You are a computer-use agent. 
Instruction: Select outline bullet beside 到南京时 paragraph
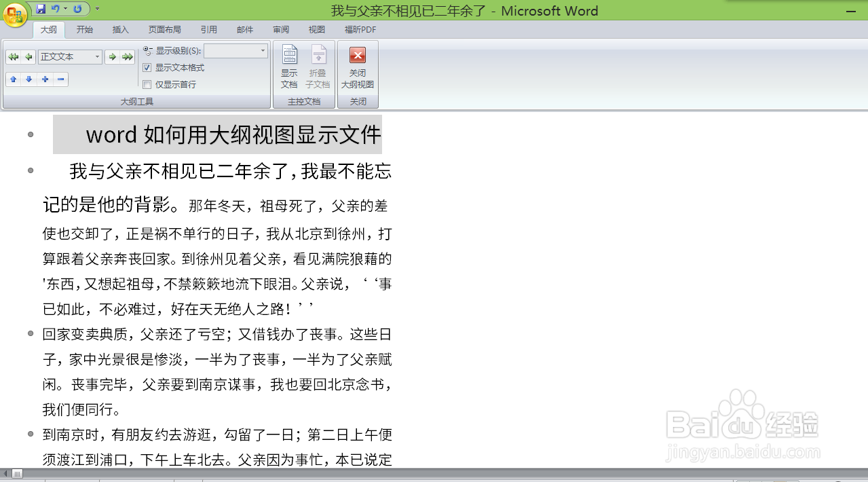point(31,434)
